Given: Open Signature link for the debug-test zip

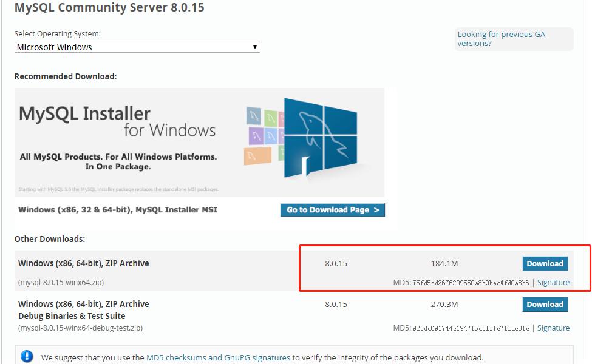Looking at the screenshot, I should pos(553,328).
